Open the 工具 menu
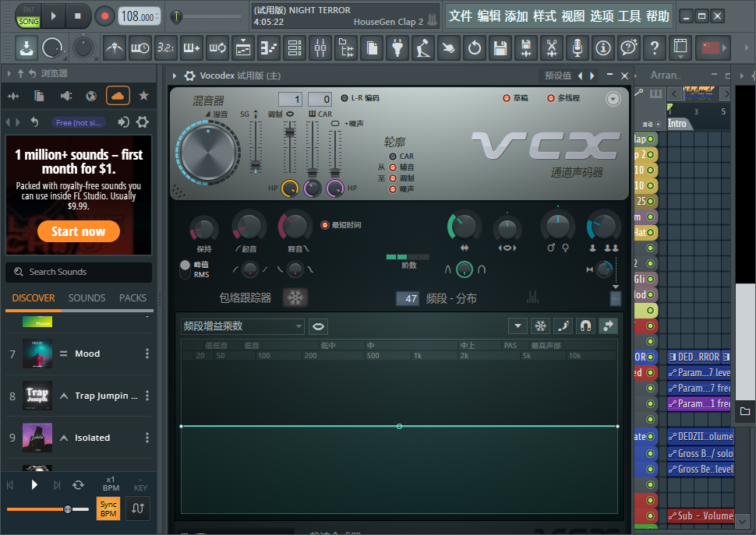756x535 pixels. click(x=630, y=16)
